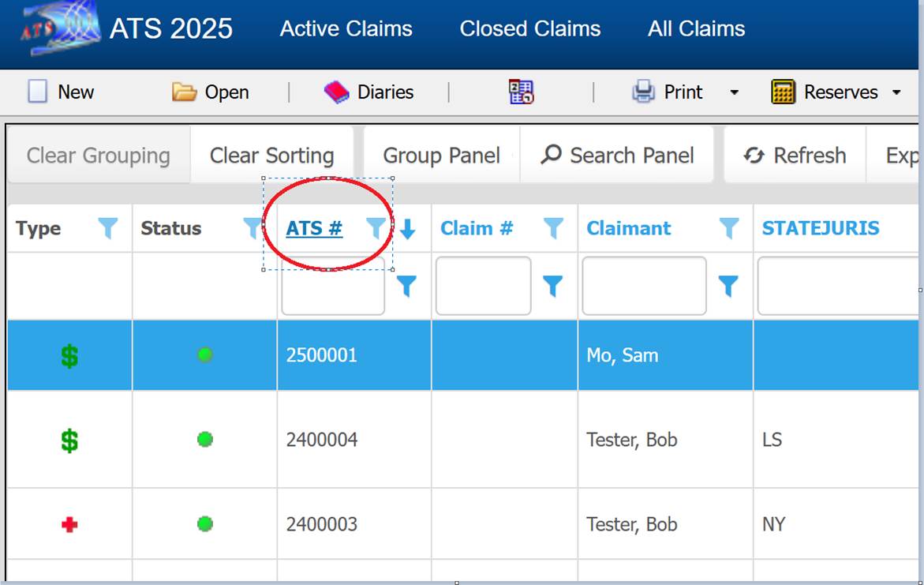
Task: Switch to the Closed Claims menu item
Action: coord(529,28)
